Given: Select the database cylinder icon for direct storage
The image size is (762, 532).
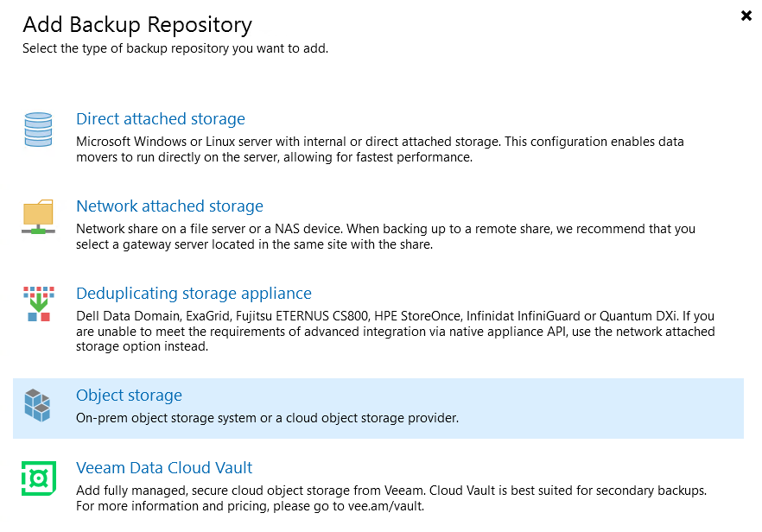Looking at the screenshot, I should click(x=38, y=130).
